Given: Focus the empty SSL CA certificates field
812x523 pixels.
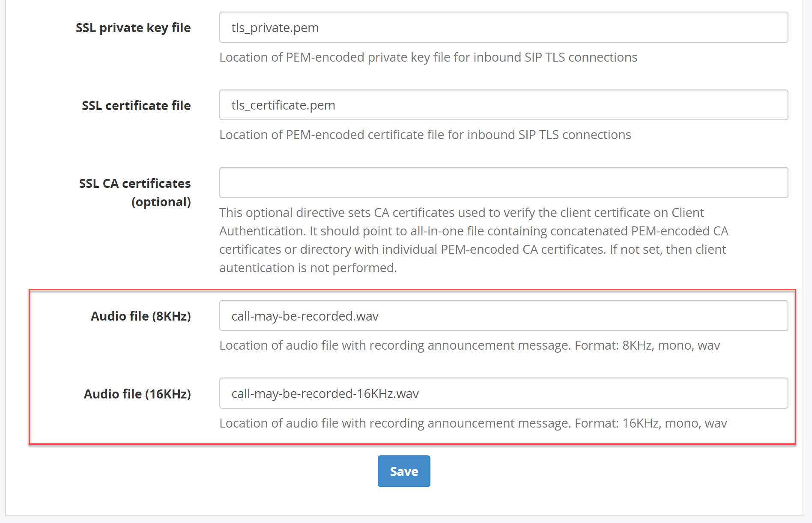Looking at the screenshot, I should (504, 183).
